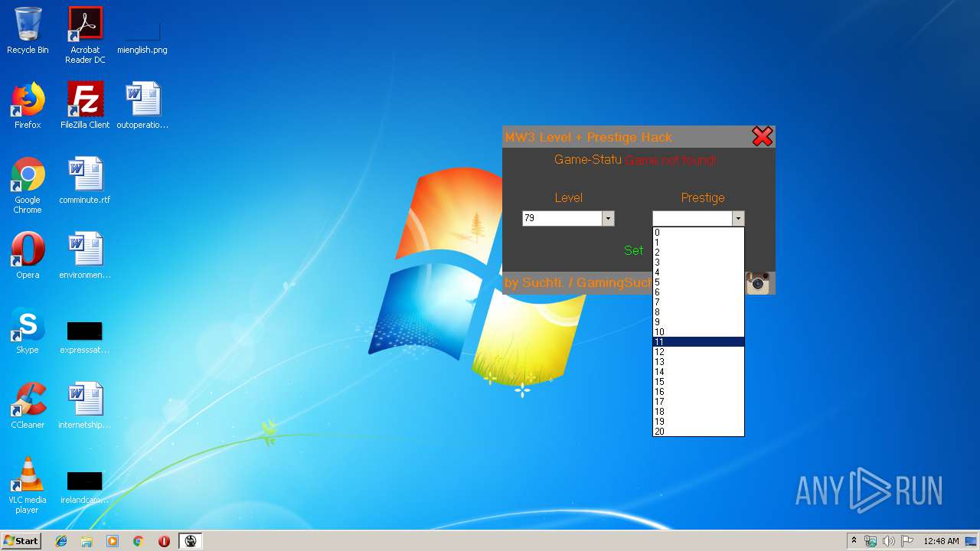
Task: Pick prestige value 14
Action: pyautogui.click(x=698, y=372)
